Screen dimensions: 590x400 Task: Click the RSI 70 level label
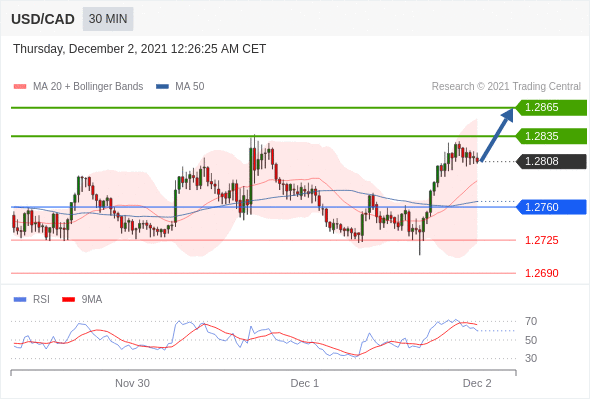(x=531, y=321)
